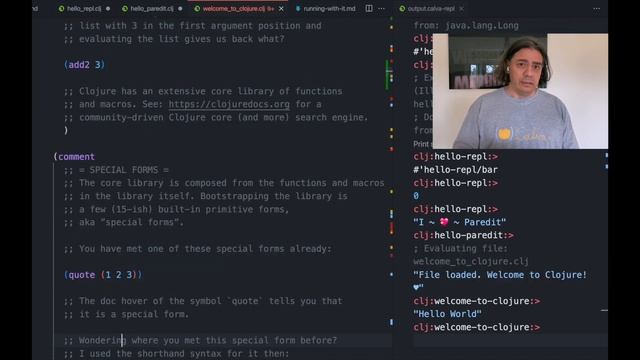Open more actions menu of left editor group
This screenshot has width=640, height=360.
click(382, 9)
